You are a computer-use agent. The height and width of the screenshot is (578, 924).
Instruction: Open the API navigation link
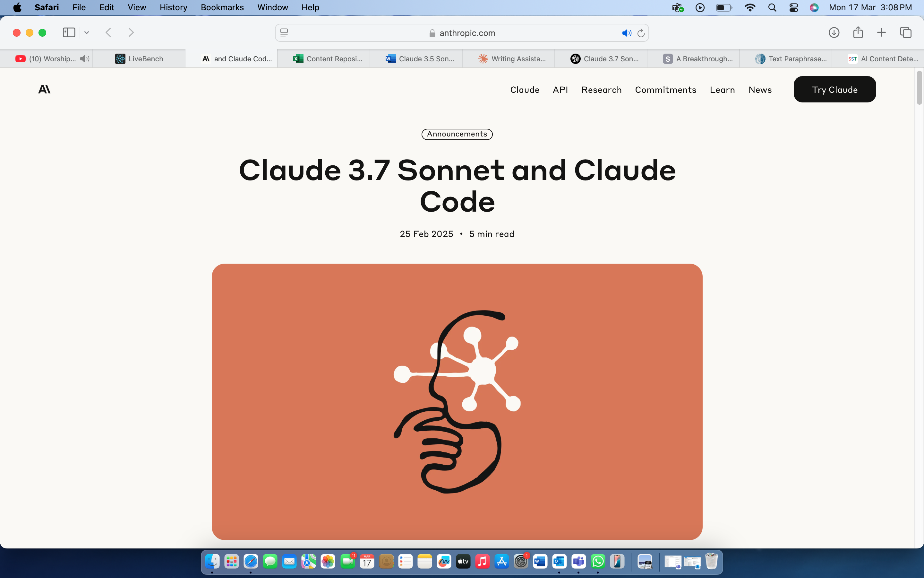(560, 90)
